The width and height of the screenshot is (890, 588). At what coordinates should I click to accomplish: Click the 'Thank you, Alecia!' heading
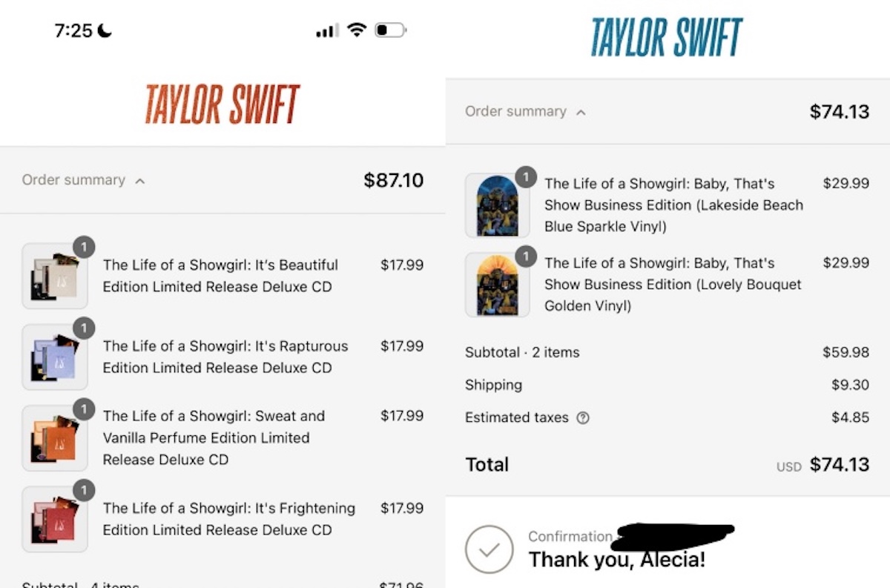(616, 559)
